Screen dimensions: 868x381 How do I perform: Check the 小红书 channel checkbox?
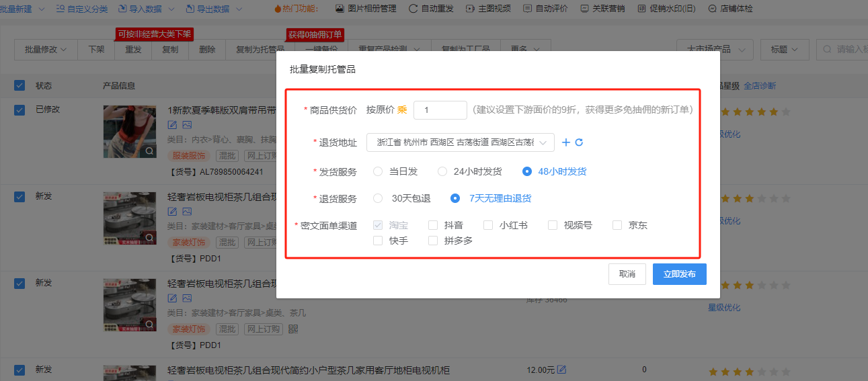(488, 225)
